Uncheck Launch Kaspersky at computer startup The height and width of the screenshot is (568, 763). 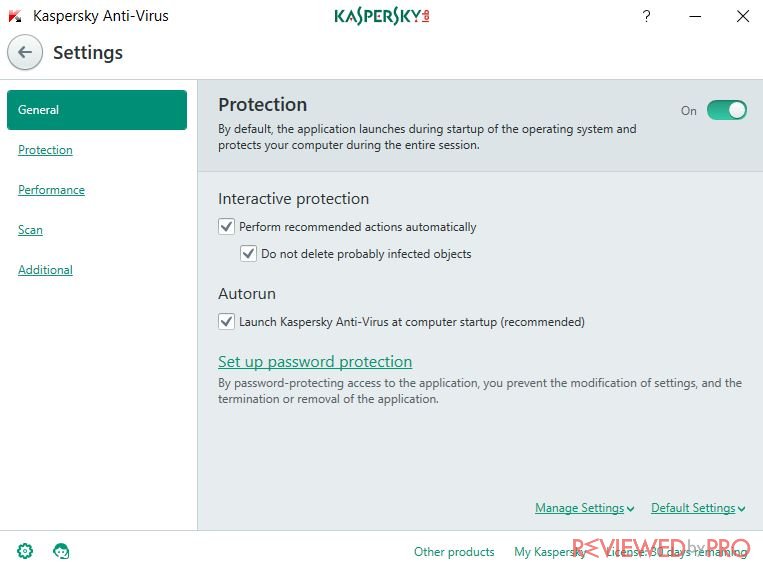point(226,321)
